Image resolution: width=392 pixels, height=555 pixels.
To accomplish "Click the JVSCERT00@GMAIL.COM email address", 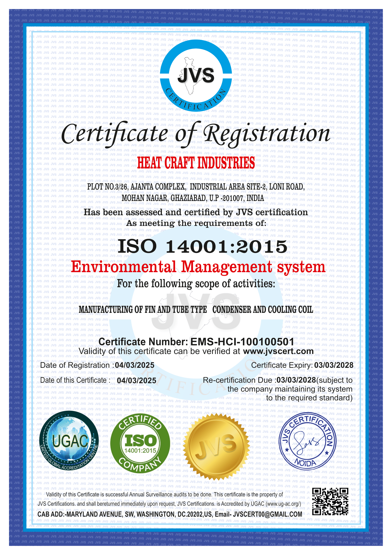I will (x=267, y=514).
